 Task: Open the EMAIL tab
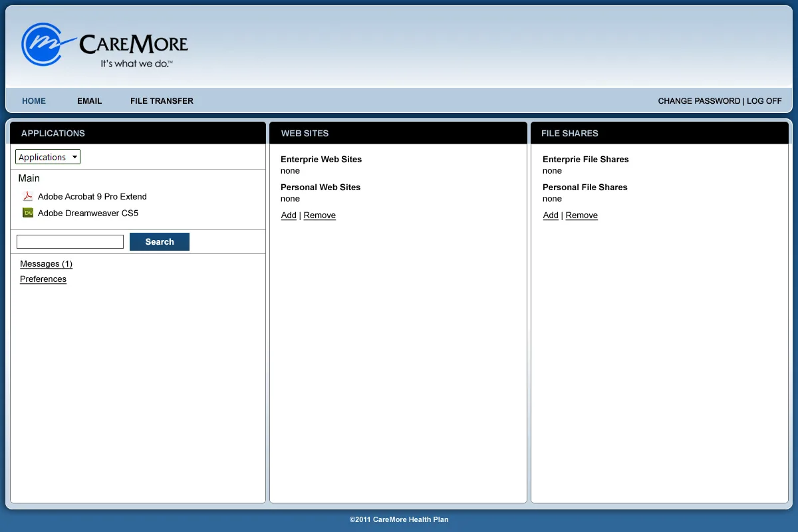(90, 101)
